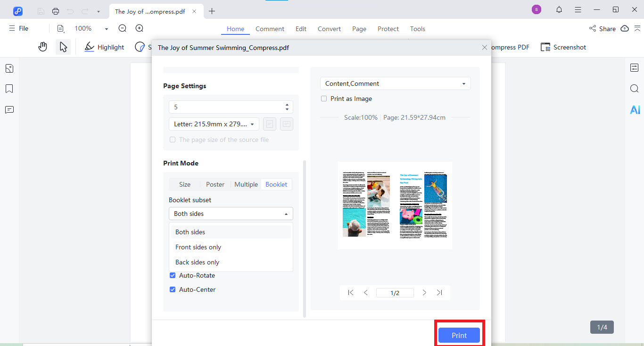Select the Highlight tool
Screen dimensions: 644x346
(x=104, y=47)
